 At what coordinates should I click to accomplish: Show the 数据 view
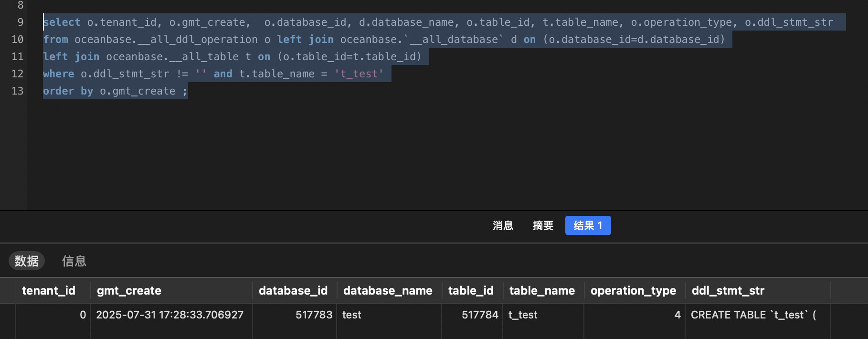click(x=27, y=261)
